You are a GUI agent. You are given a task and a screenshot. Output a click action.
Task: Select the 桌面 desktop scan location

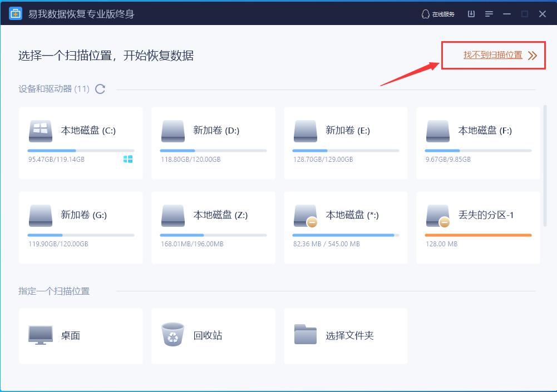coord(80,335)
